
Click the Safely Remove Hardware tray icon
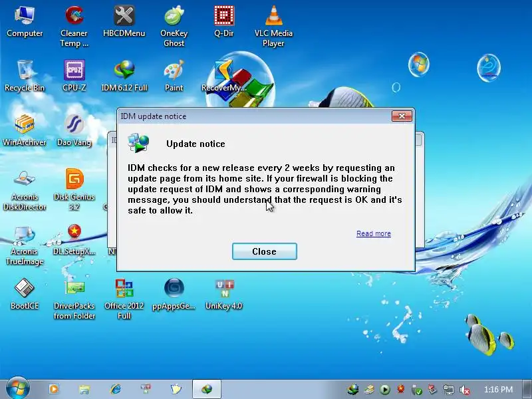click(416, 390)
